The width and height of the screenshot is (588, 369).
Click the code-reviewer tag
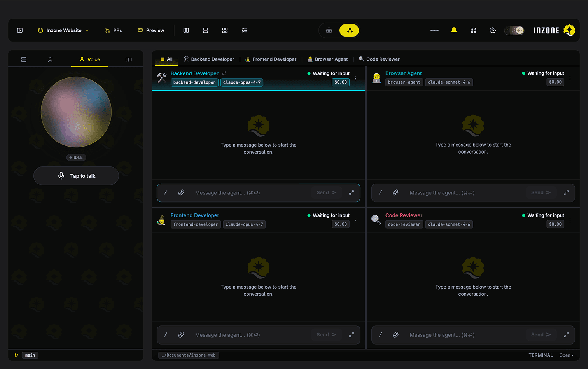(x=404, y=224)
